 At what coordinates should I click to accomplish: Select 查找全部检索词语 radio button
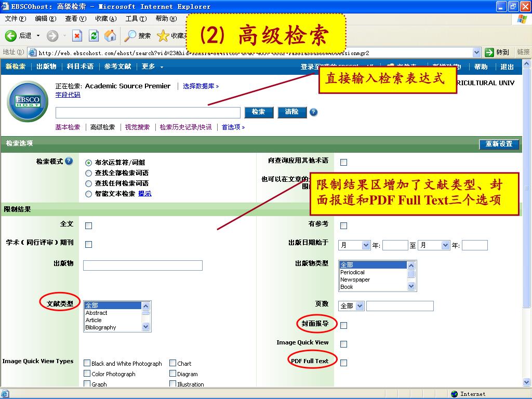[x=88, y=174]
